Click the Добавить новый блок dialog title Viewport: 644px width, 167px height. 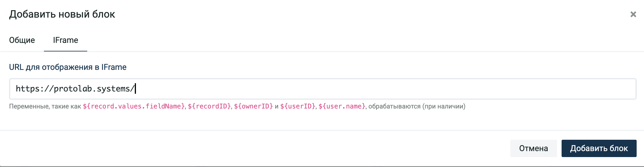(62, 14)
